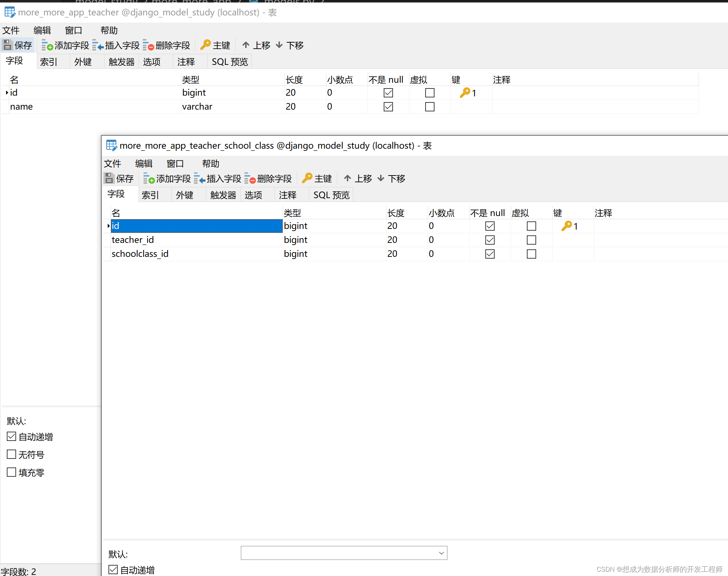Screen dimensions: 728x576
Task: Switch to 选项 tab in teacher_school_class window
Action: pyautogui.click(x=257, y=195)
